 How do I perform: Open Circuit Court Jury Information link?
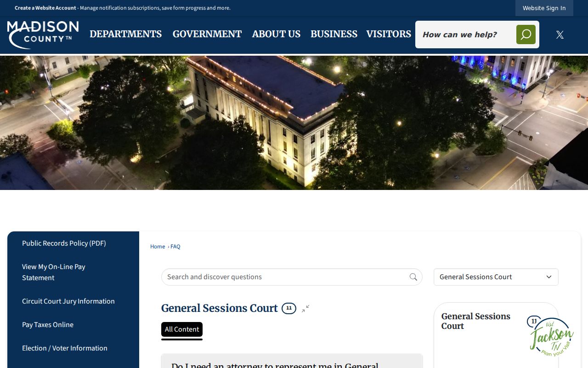tap(68, 301)
